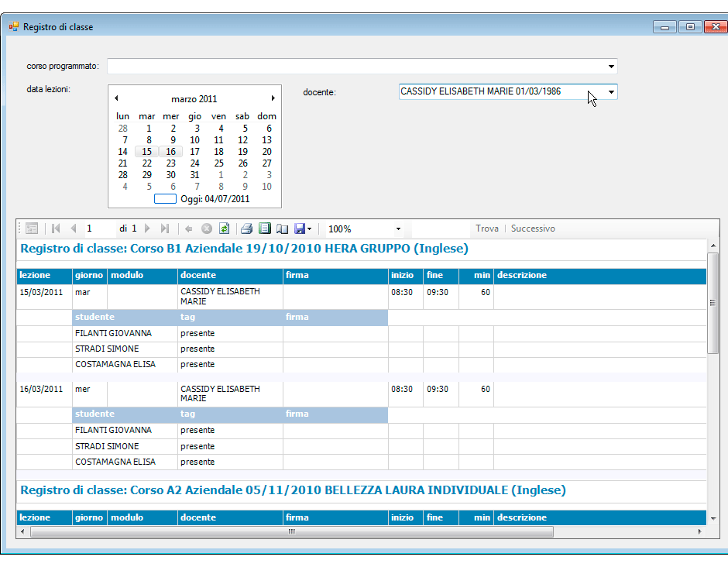Maximize the Registro di classe window

click(690, 27)
